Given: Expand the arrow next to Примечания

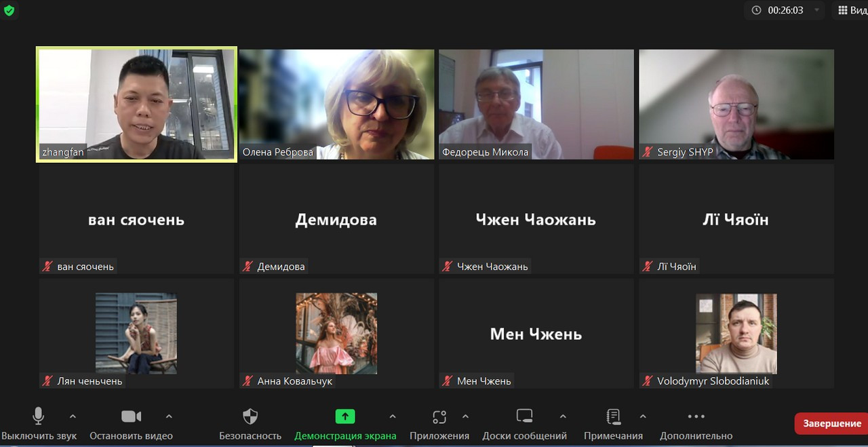Looking at the screenshot, I should pos(643,416).
